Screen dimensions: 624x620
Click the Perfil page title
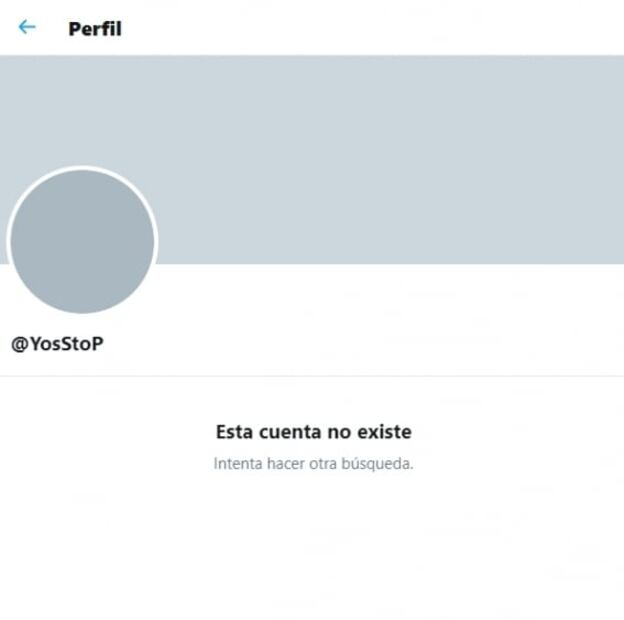(x=95, y=29)
